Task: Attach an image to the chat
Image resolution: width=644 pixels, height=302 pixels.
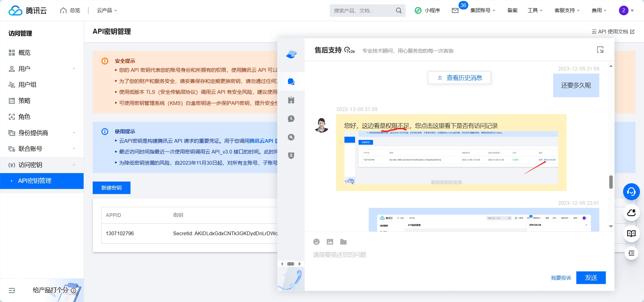Action: point(330,242)
